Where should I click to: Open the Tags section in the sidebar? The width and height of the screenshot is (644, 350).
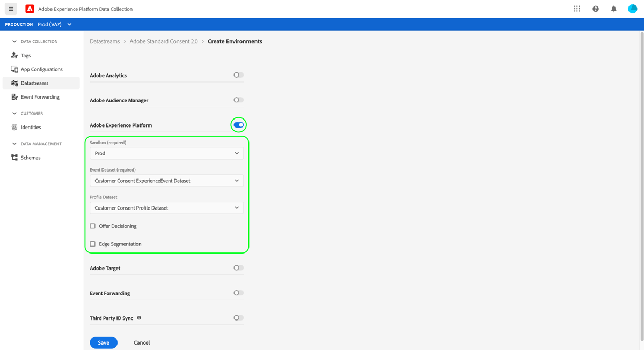pyautogui.click(x=24, y=55)
